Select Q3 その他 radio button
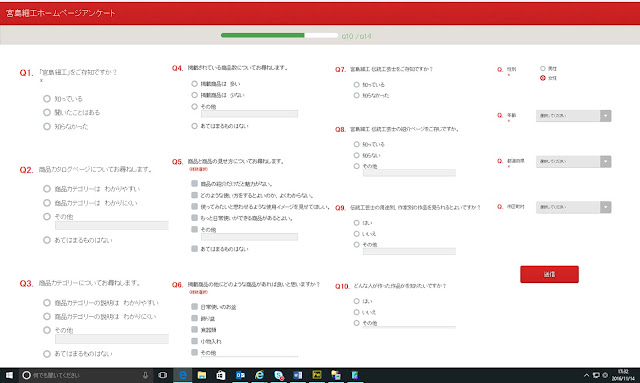This screenshot has width=640, height=383. pyautogui.click(x=47, y=330)
